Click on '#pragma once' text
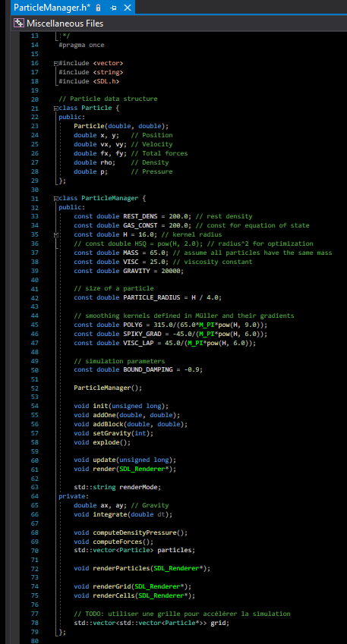This screenshot has height=644, width=347. (81, 45)
